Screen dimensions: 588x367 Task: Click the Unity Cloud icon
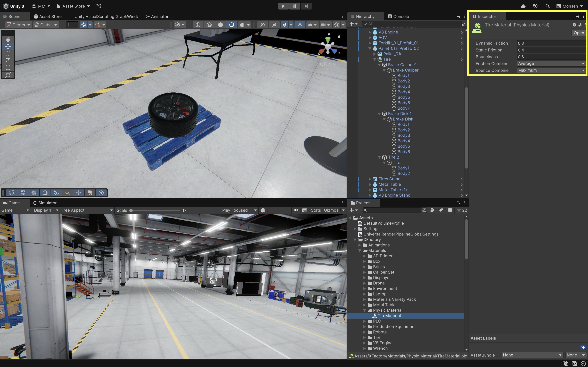click(523, 6)
